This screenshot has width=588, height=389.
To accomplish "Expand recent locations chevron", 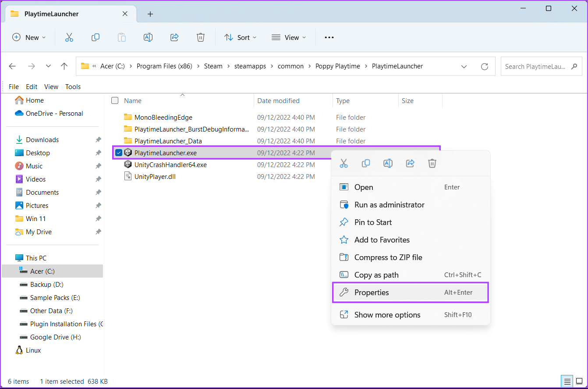I will (48, 66).
